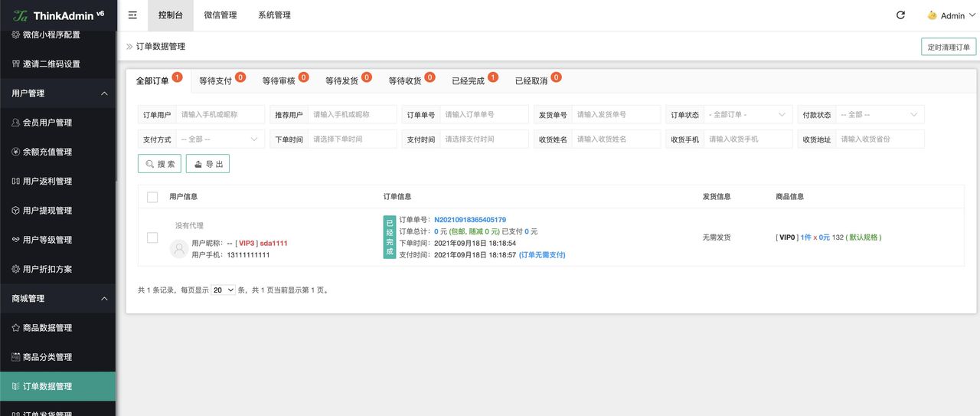Click the 会员用户管理 user icon

[x=16, y=123]
